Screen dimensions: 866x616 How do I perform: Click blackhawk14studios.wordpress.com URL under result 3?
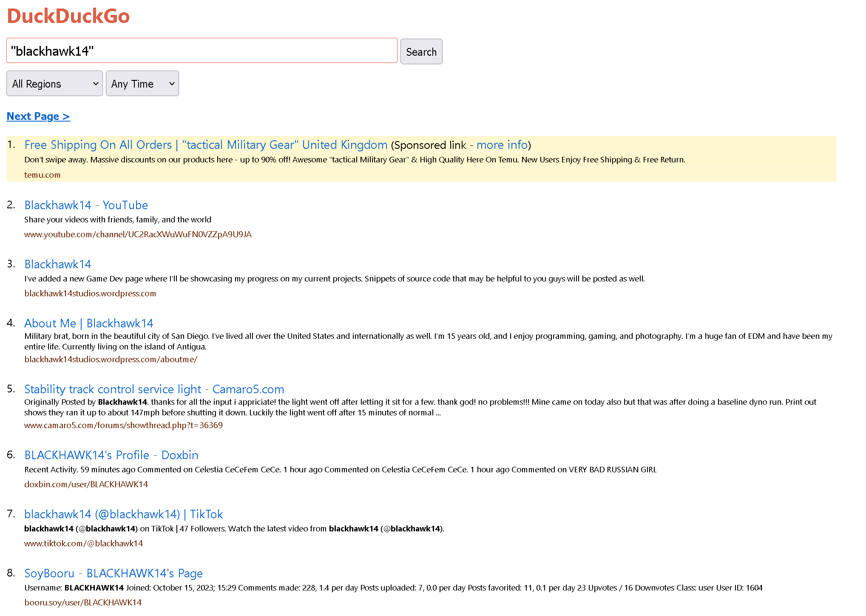tap(90, 293)
